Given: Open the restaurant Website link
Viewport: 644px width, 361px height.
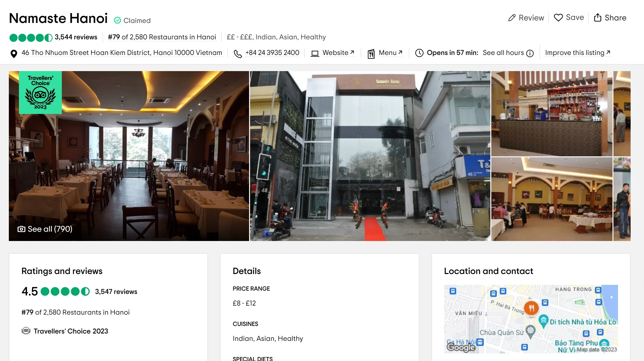Looking at the screenshot, I should pos(338,53).
